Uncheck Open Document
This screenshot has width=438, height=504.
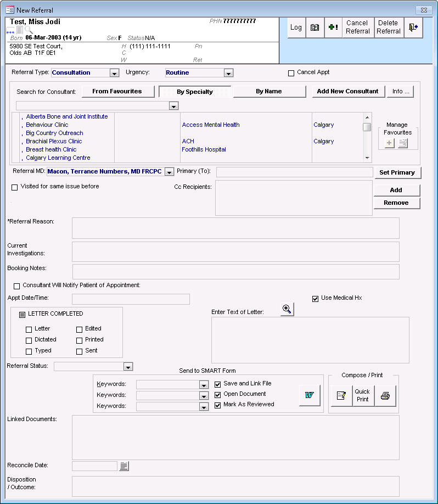(217, 394)
